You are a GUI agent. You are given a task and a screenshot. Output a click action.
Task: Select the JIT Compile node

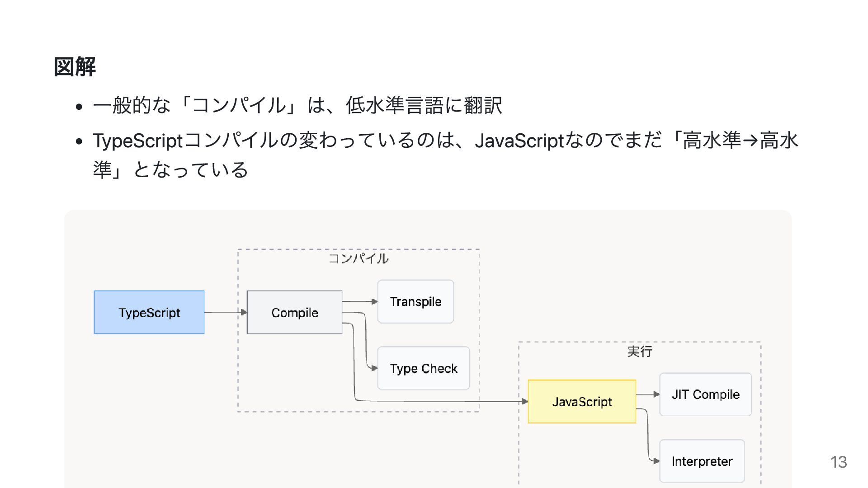(x=706, y=394)
